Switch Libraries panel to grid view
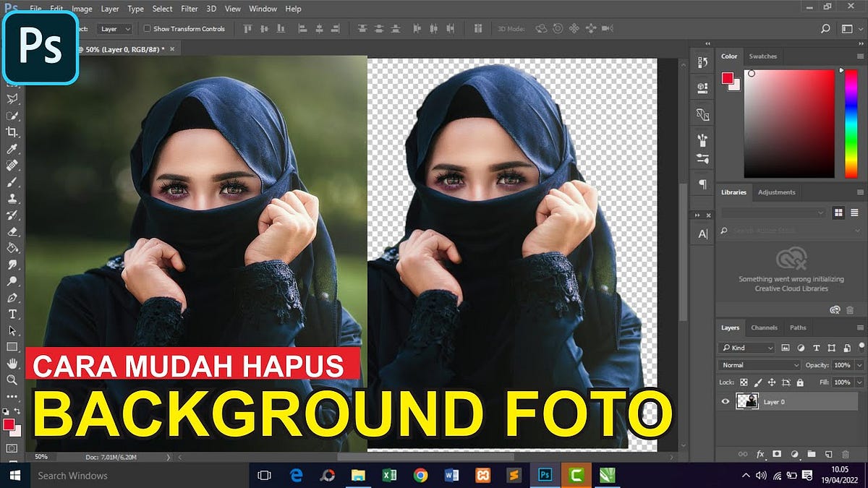The height and width of the screenshot is (488, 868). [x=839, y=212]
